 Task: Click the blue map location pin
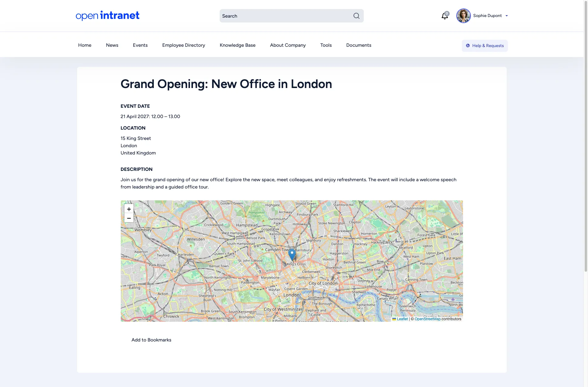point(292,255)
